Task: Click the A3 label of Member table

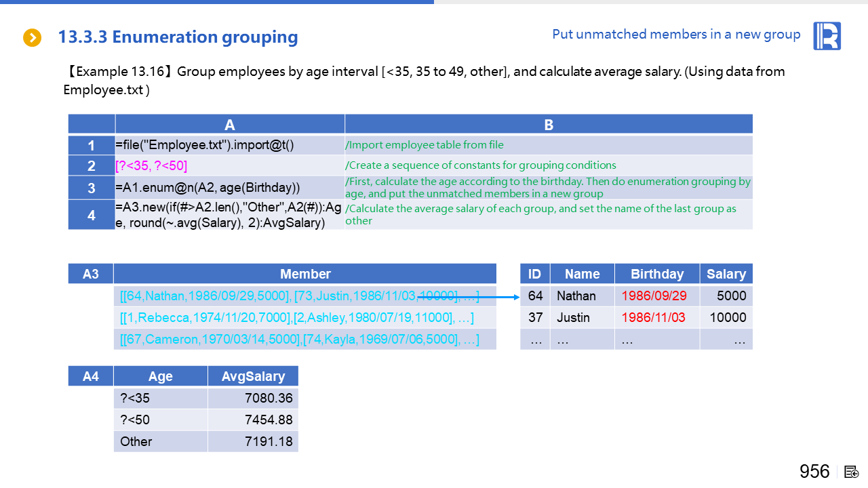Action: [91, 274]
